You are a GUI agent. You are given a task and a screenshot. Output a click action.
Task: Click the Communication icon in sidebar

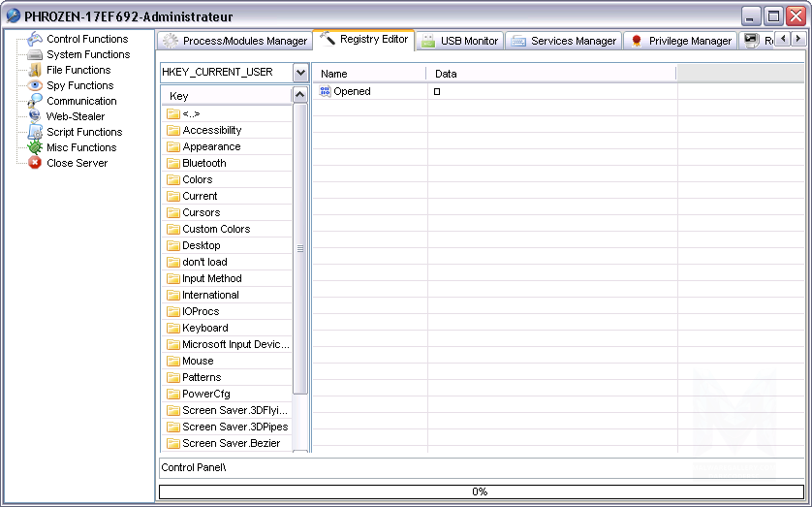pos(35,101)
